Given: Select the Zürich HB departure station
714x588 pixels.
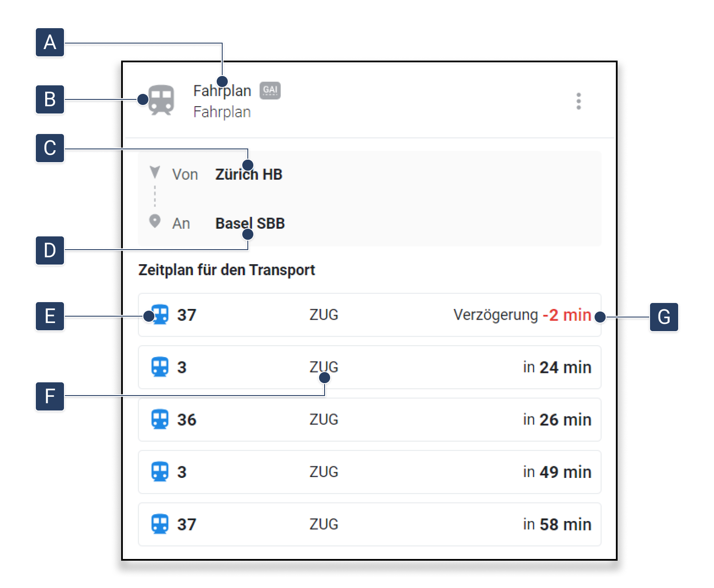Looking at the screenshot, I should point(249,175).
